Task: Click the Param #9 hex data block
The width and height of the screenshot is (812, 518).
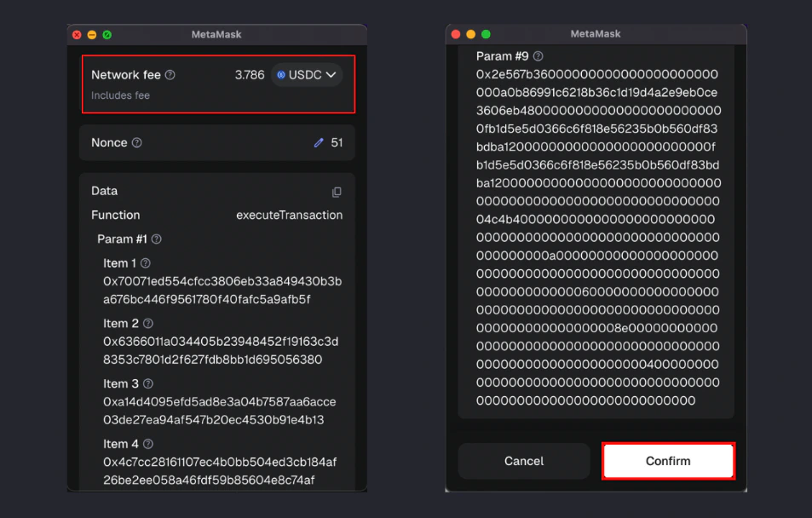Action: (x=599, y=237)
